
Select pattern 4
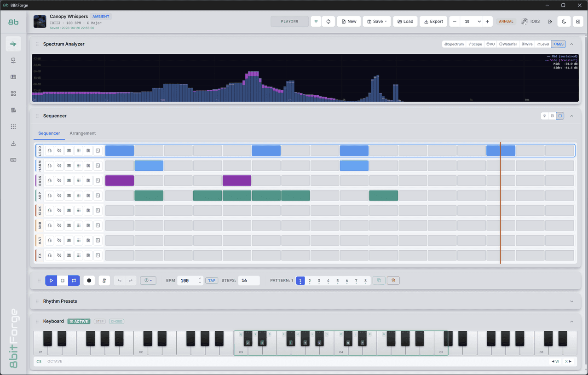pos(328,281)
